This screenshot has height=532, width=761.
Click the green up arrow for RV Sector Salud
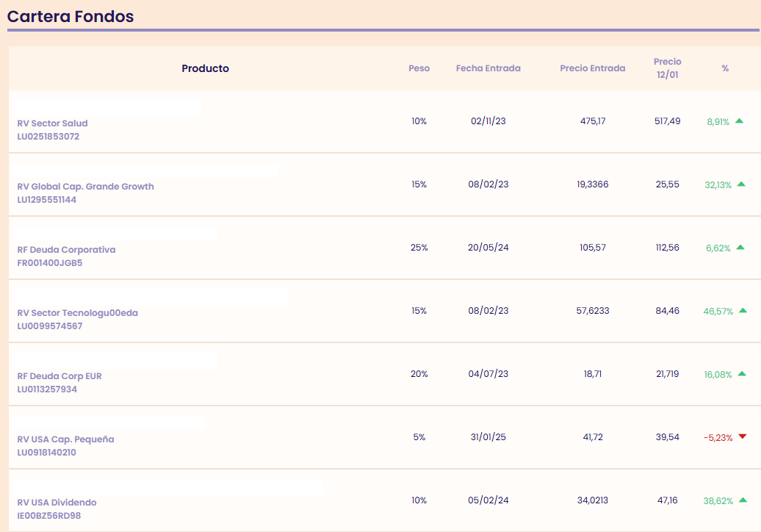739,121
